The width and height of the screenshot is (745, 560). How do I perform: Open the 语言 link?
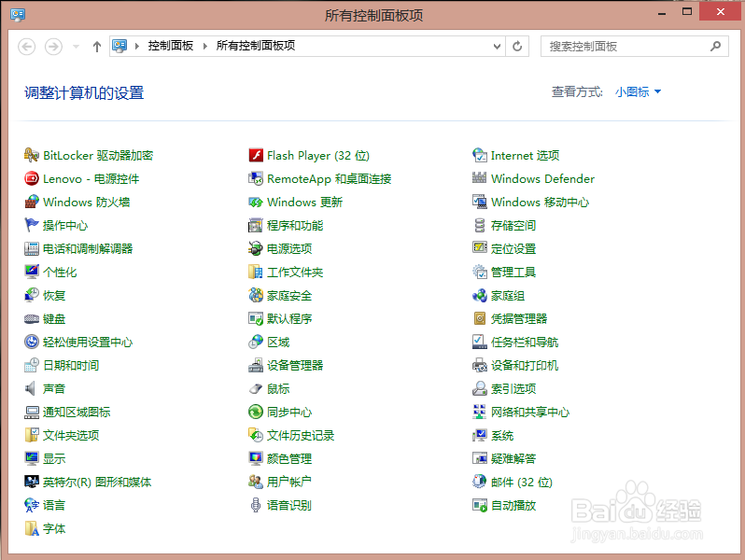coord(54,505)
